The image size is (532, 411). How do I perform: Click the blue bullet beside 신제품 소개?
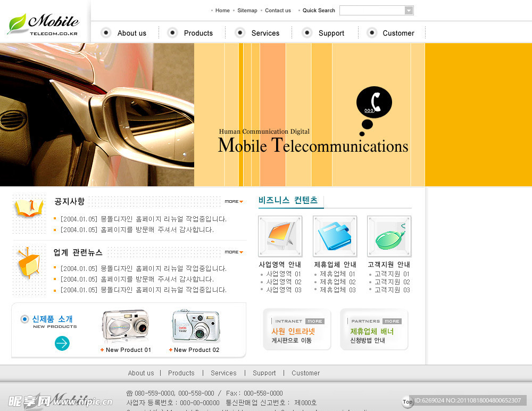click(x=24, y=319)
